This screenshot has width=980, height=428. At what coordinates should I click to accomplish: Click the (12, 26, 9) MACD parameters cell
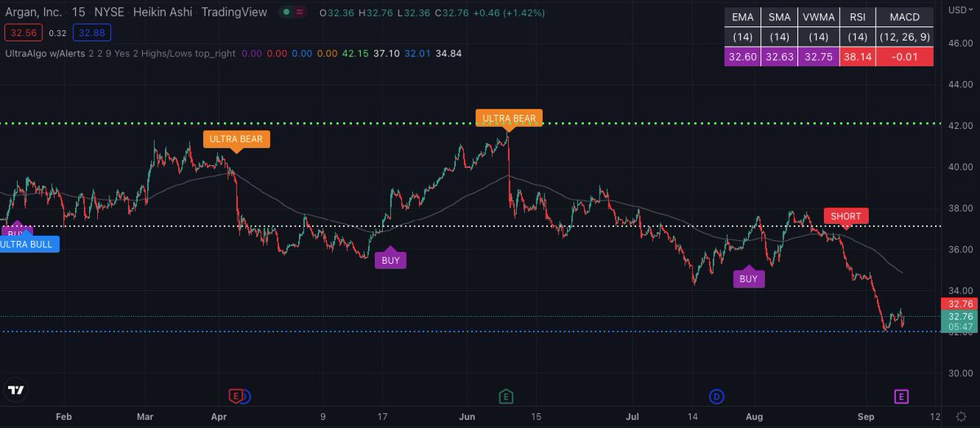pyautogui.click(x=903, y=37)
